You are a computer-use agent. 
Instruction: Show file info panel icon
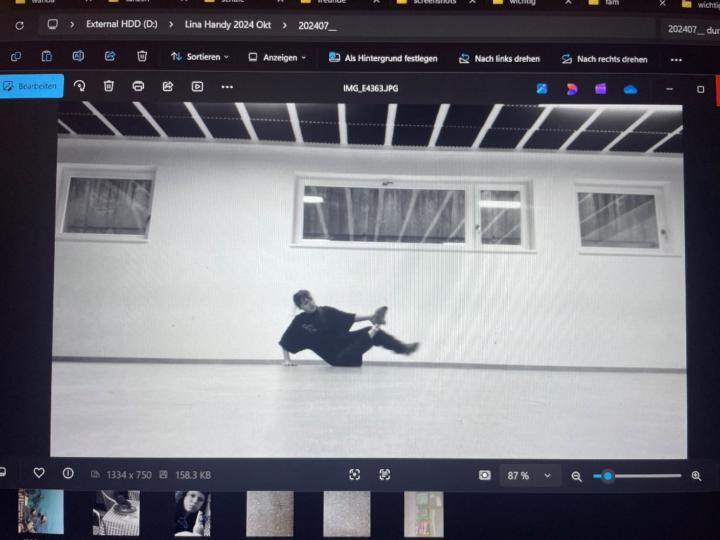68,474
